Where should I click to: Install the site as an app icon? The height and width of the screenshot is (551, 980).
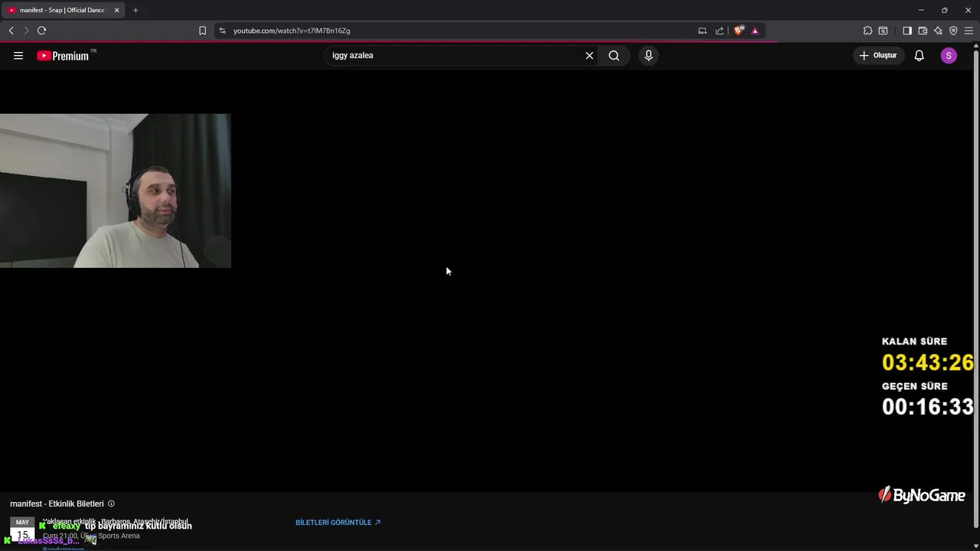(x=702, y=31)
